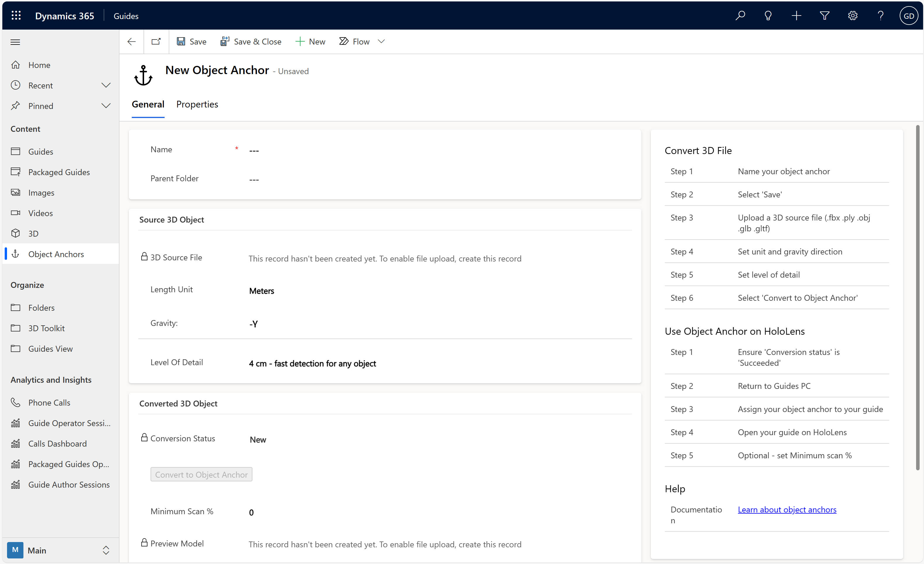Click the Folders organize icon in sidebar

pyautogui.click(x=16, y=307)
